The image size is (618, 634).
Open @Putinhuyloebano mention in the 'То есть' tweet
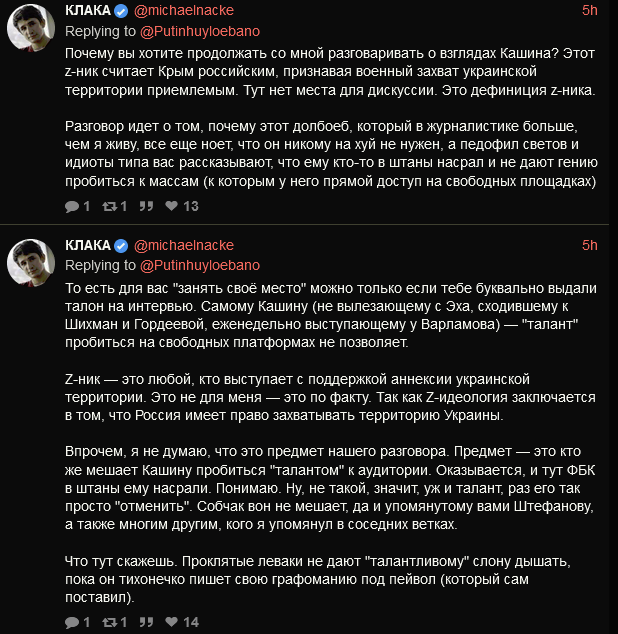click(x=200, y=265)
